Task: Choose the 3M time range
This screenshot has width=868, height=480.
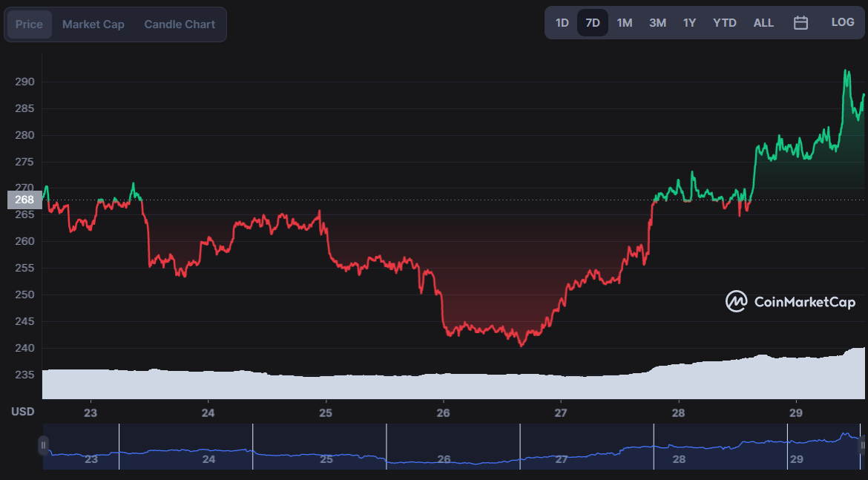Action: coord(657,23)
